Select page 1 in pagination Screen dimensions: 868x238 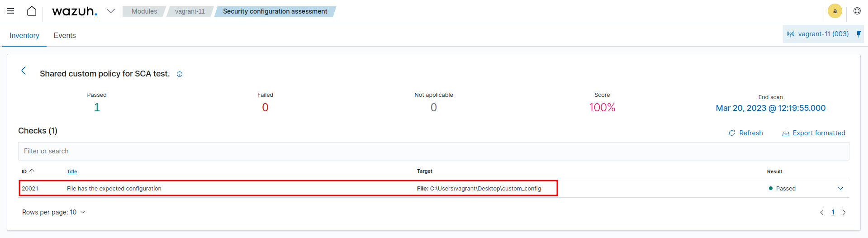tap(833, 212)
